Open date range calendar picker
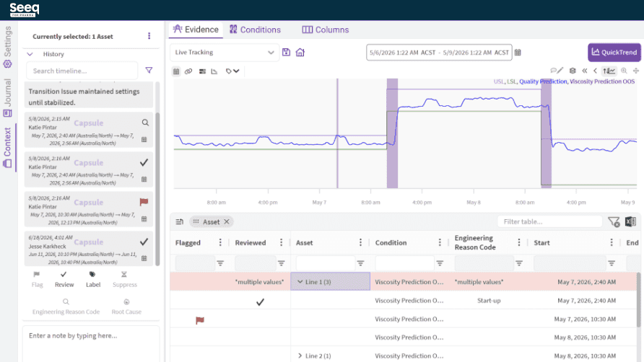The image size is (644, 362). coord(518,53)
